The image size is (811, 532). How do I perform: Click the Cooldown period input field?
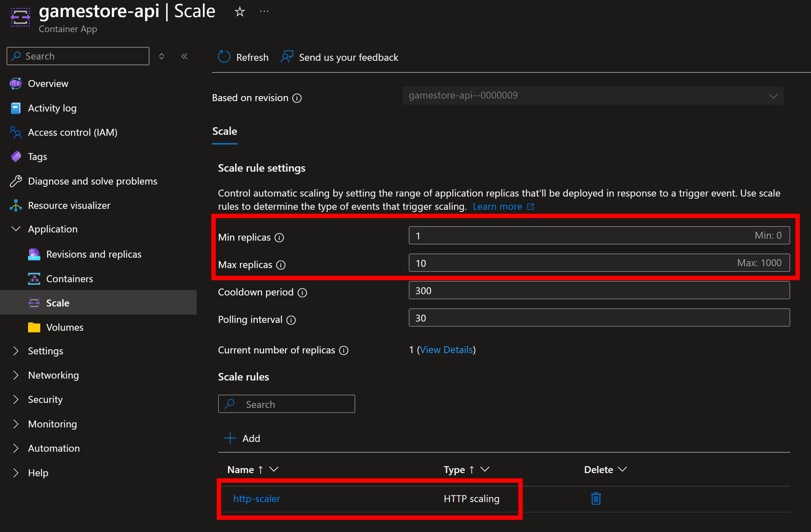click(x=599, y=290)
